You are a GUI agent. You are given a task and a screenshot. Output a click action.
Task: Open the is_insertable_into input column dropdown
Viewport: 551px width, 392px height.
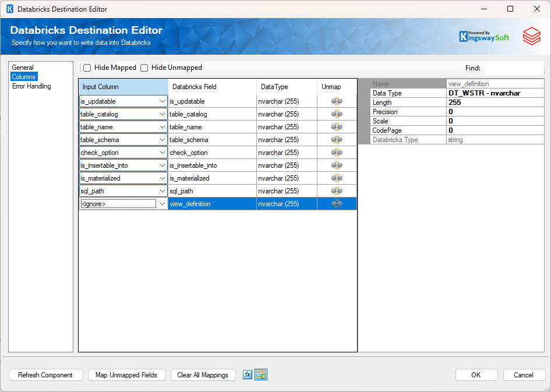pyautogui.click(x=162, y=165)
